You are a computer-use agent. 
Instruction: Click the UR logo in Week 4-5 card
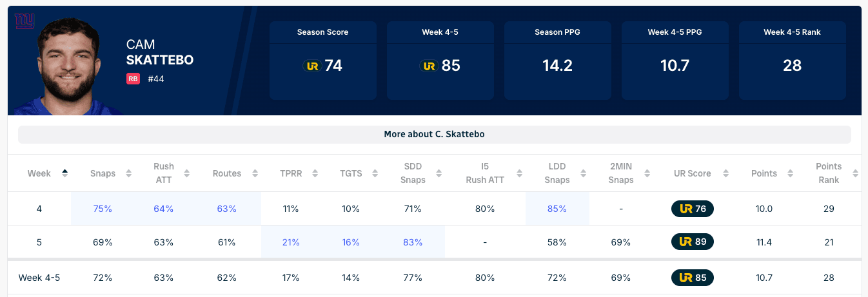coord(429,66)
